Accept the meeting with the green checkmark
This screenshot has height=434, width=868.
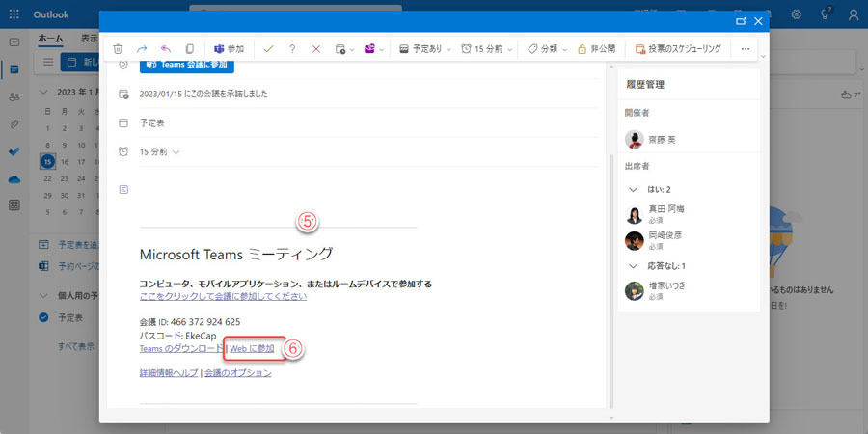268,49
